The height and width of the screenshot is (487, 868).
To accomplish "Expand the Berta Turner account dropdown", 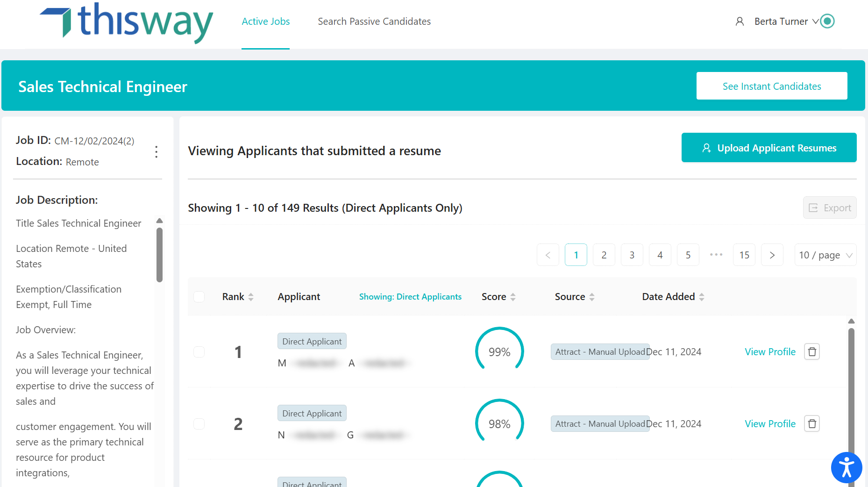I will (815, 21).
